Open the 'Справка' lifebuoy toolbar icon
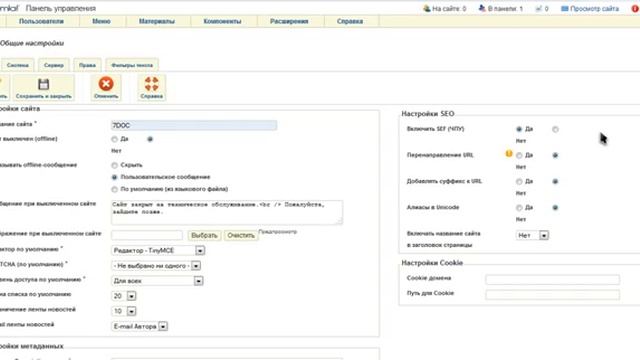Screen dimensions: 640x360 (151, 84)
